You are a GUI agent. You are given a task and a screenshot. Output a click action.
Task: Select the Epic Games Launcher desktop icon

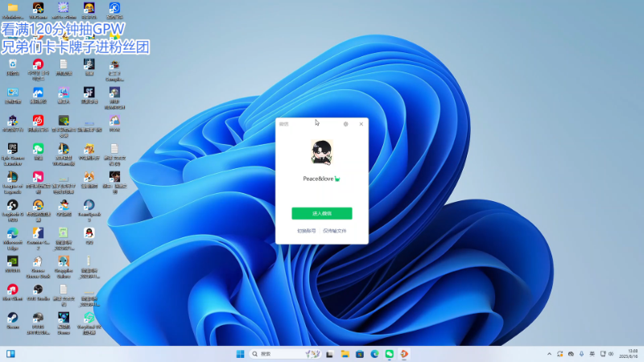coord(13,154)
